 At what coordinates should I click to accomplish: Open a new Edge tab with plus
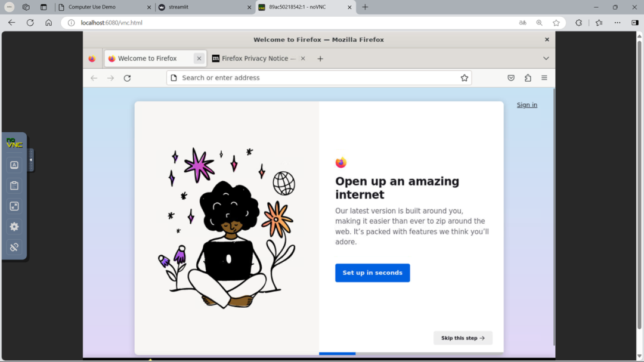coord(365,7)
